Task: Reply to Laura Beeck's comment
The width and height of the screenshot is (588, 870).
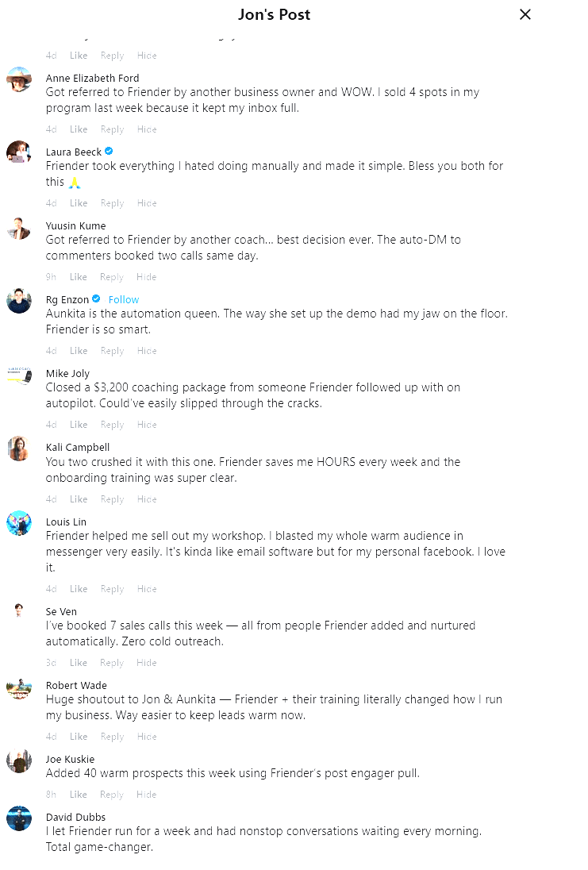Action: (112, 203)
